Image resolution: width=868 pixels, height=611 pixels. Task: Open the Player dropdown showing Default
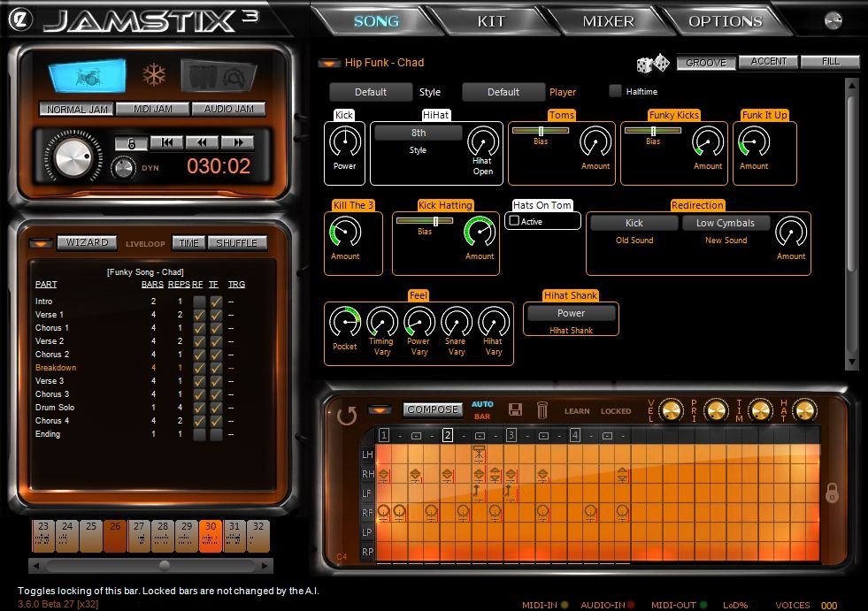tap(503, 91)
